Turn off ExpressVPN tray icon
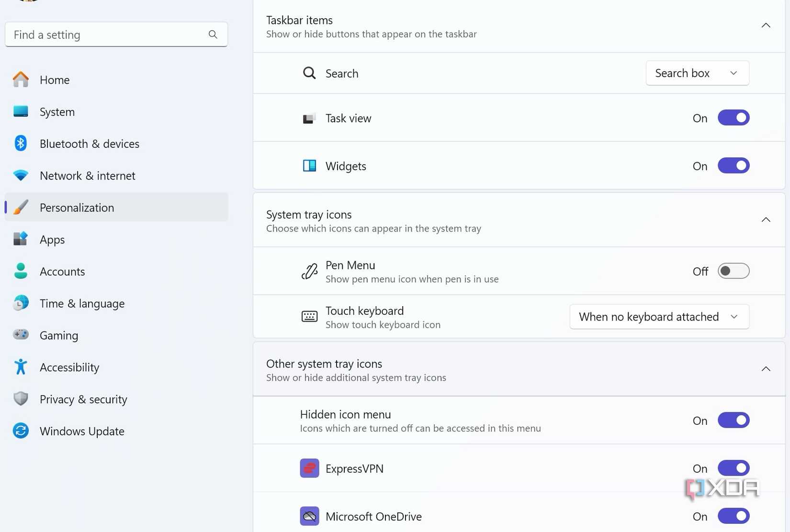Screen dimensions: 790x532 coord(733,468)
